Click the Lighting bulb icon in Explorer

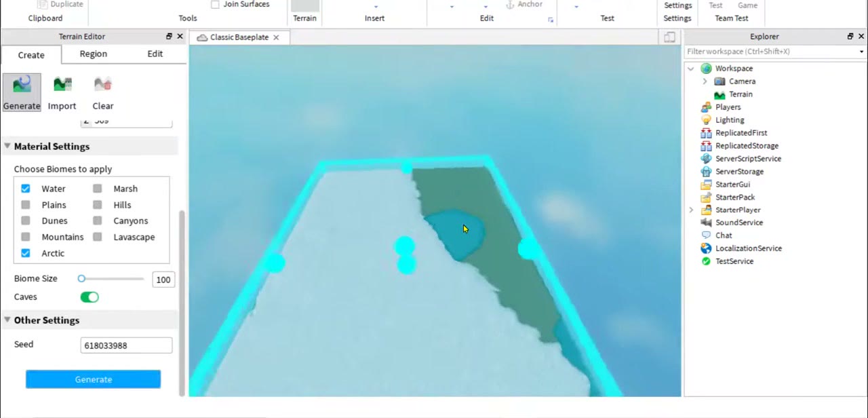click(x=706, y=120)
